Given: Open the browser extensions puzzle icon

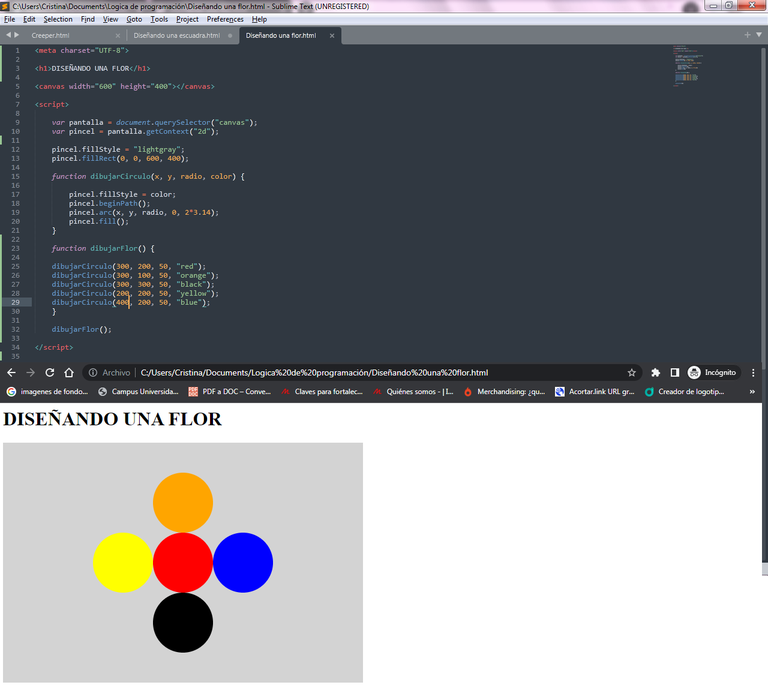Looking at the screenshot, I should tap(656, 372).
